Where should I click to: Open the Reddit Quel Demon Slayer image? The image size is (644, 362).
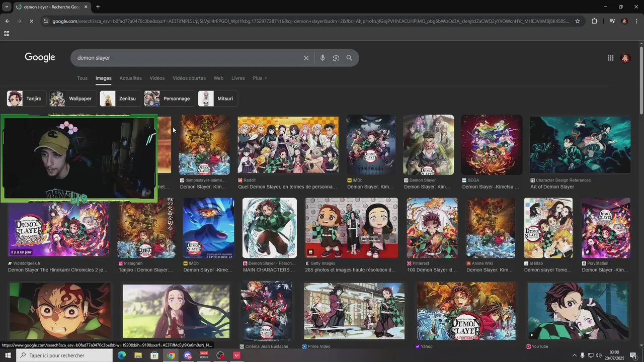click(x=288, y=145)
